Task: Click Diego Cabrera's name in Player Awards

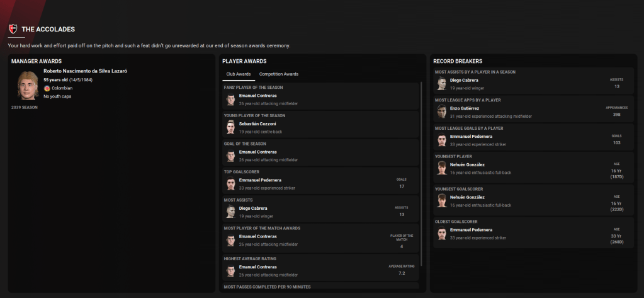Action: tap(253, 208)
